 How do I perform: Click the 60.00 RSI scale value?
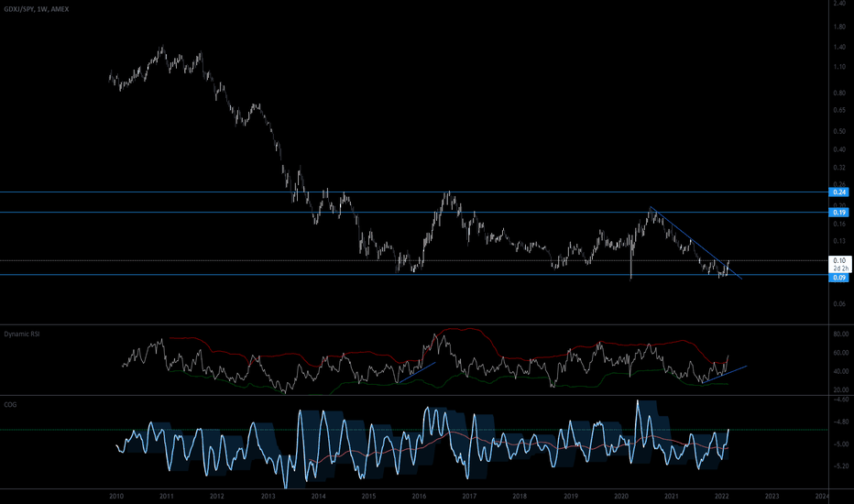coord(841,353)
